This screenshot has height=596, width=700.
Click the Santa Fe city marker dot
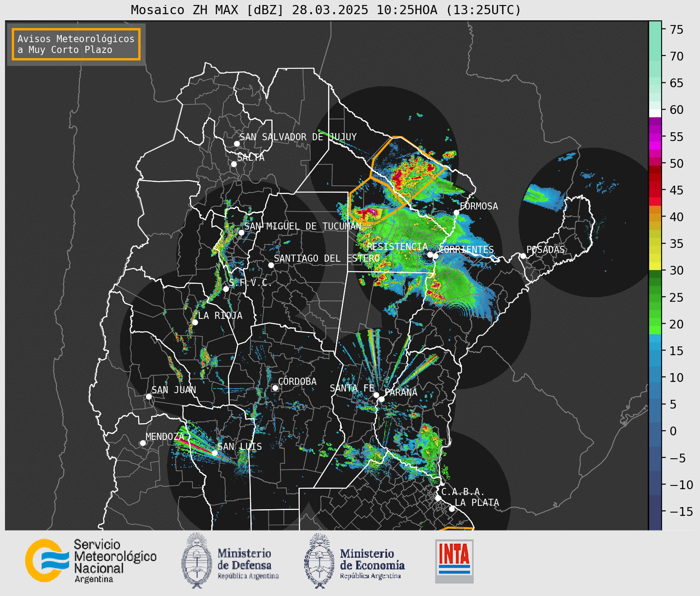(x=376, y=395)
